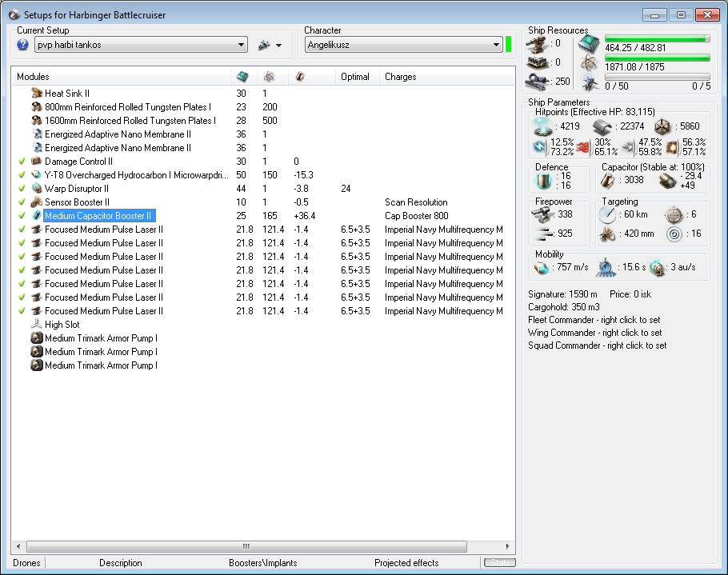The height and width of the screenshot is (575, 728).
Task: Select the 1600mm Reinforced Rolled Tungsten Plates row
Action: [x=262, y=120]
